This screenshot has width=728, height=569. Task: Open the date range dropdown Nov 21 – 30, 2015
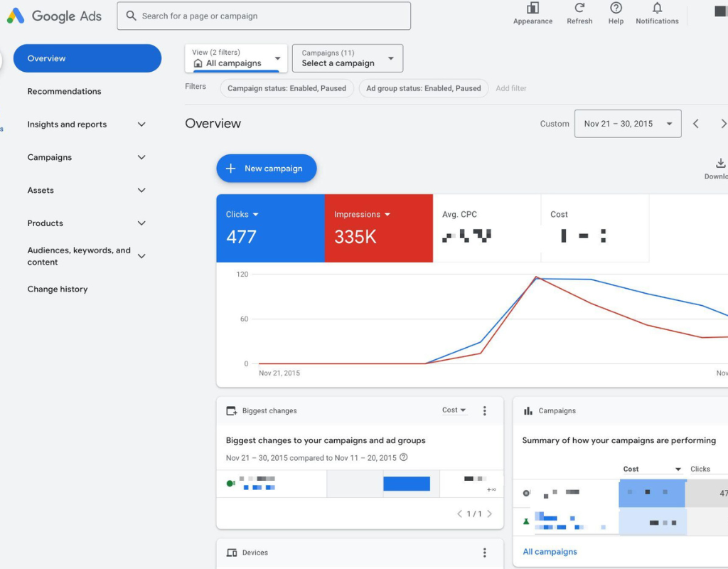coord(628,124)
